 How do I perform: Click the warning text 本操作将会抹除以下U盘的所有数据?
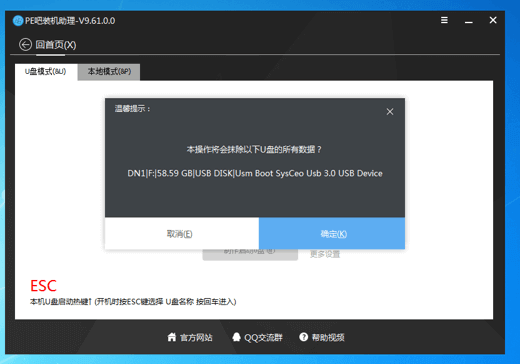254,149
